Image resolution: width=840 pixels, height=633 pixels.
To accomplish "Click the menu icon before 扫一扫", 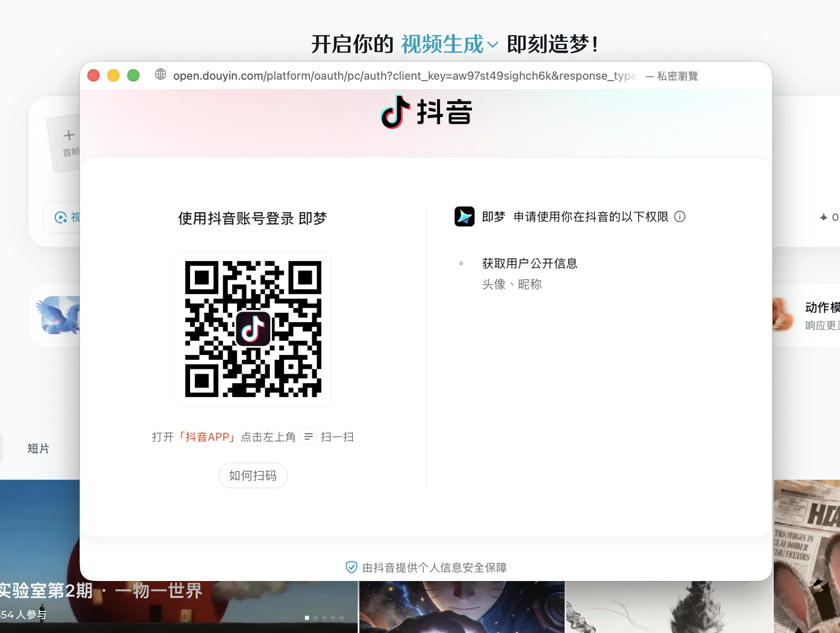I will [308, 437].
